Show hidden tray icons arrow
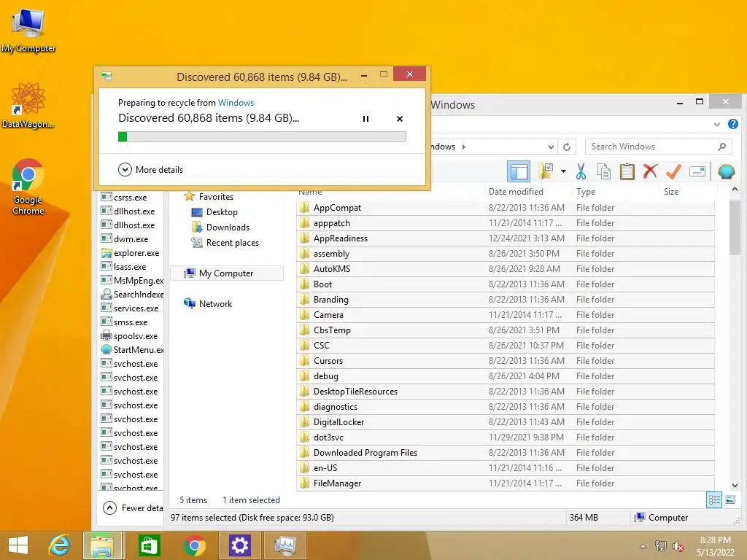 (x=643, y=546)
